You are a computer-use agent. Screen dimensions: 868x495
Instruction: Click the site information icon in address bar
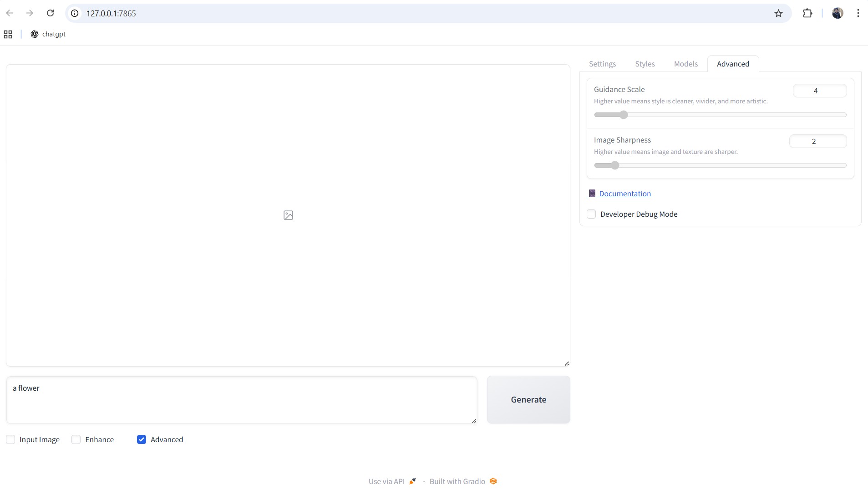tap(75, 13)
